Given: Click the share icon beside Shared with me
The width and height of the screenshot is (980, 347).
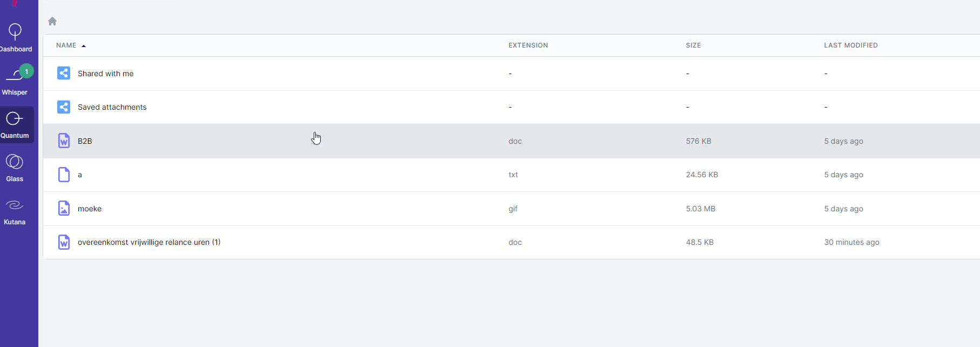Looking at the screenshot, I should click(64, 73).
